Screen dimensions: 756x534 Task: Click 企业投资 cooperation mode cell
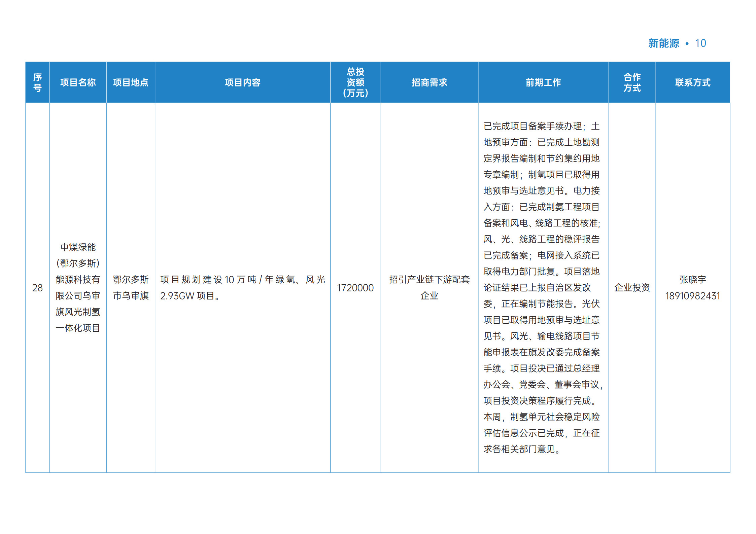(632, 288)
